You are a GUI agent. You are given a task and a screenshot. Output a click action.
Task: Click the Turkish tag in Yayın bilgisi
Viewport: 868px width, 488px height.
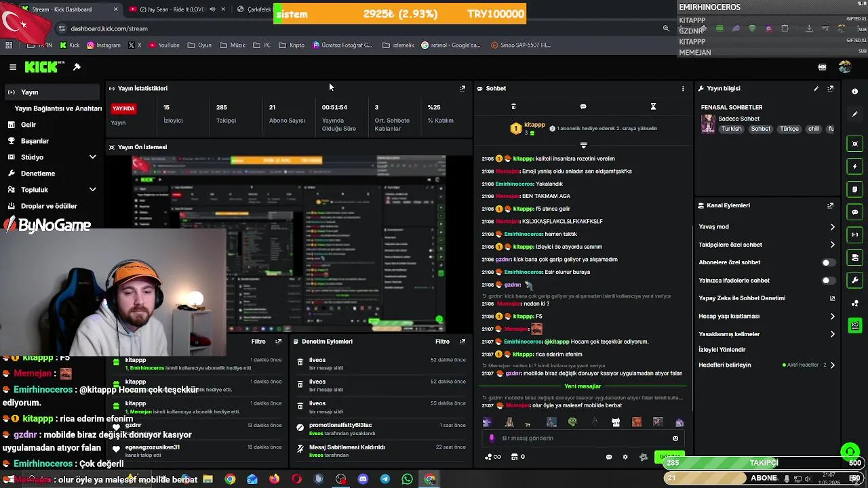(x=731, y=129)
